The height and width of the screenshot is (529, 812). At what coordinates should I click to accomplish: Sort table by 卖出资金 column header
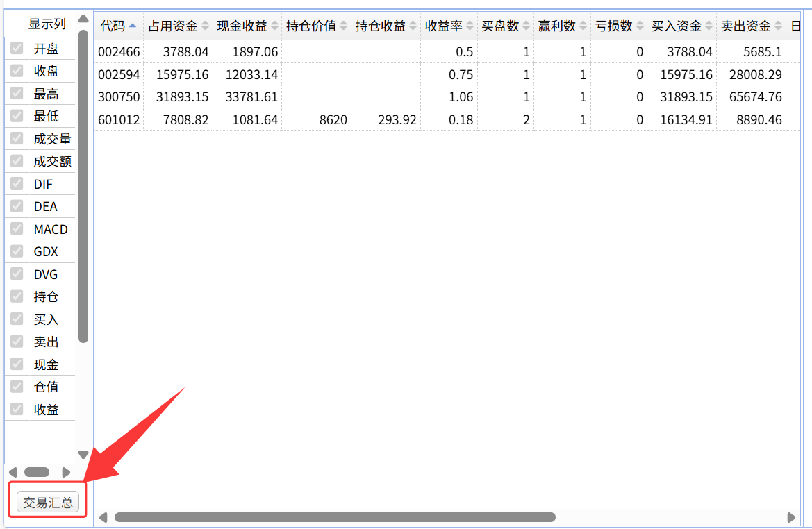point(752,26)
